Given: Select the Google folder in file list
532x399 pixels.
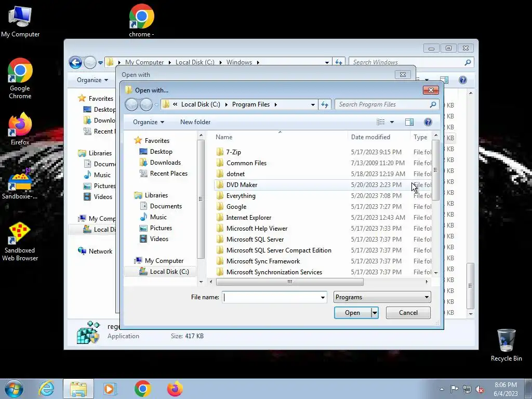Looking at the screenshot, I should (236, 207).
